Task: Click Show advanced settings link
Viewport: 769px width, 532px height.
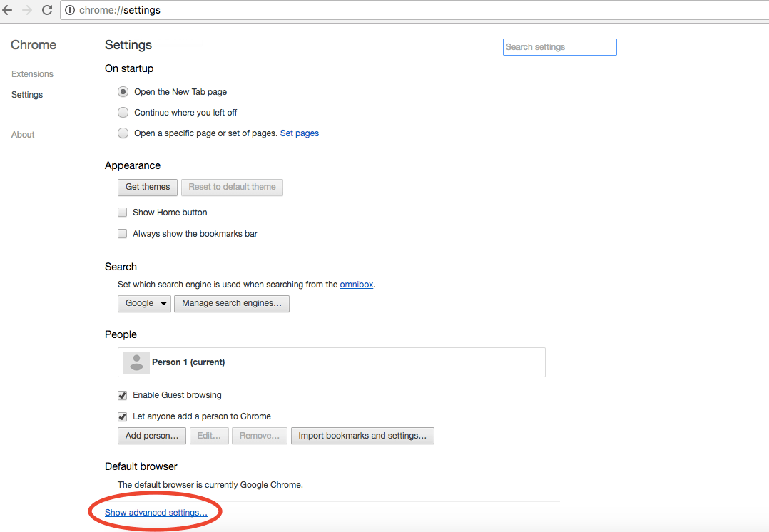Action: (x=156, y=512)
